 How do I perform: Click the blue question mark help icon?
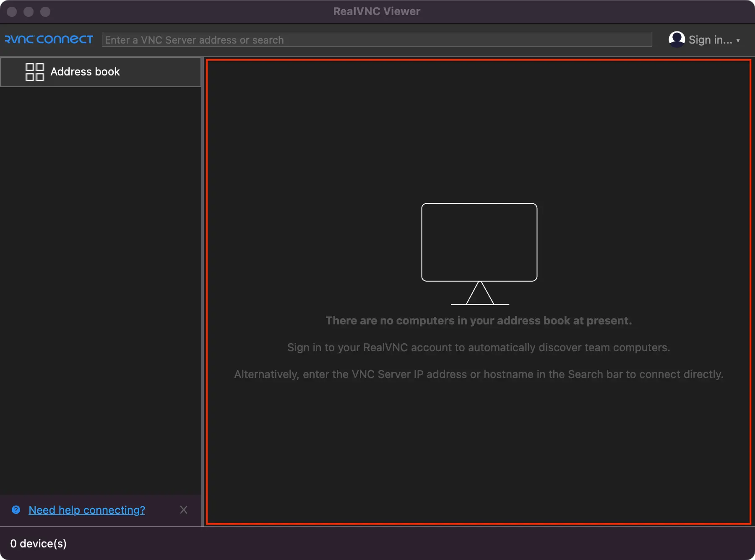coord(16,510)
